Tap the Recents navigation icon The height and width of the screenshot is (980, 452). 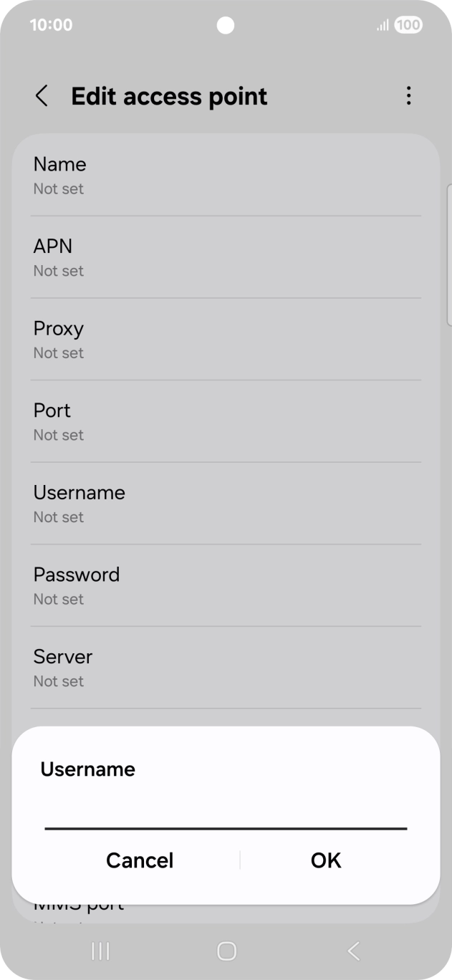100,951
